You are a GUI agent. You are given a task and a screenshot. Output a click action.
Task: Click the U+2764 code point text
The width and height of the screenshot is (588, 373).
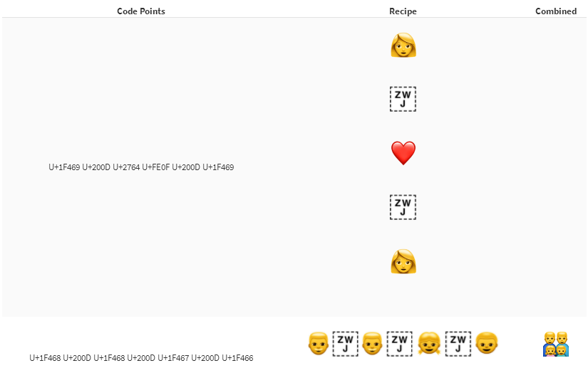tap(126, 168)
